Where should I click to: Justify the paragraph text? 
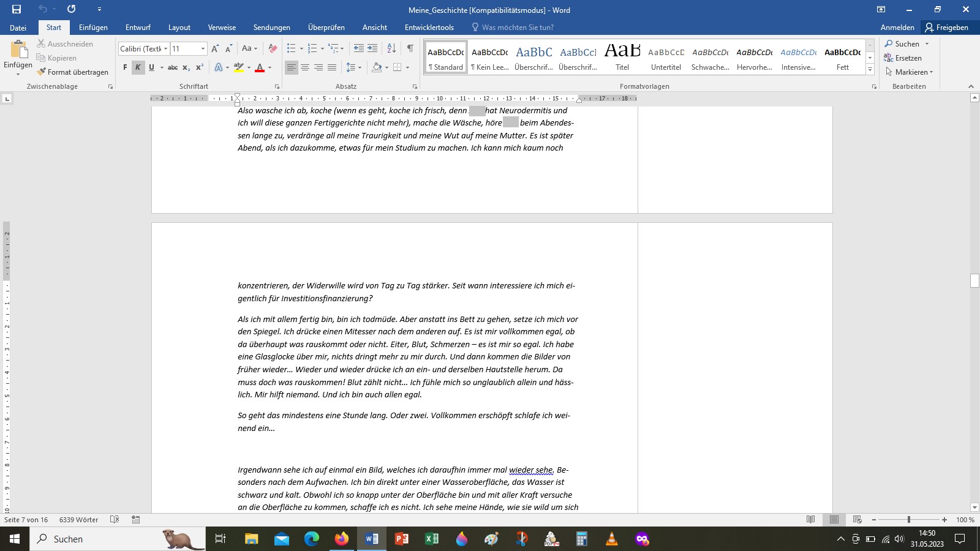[332, 67]
